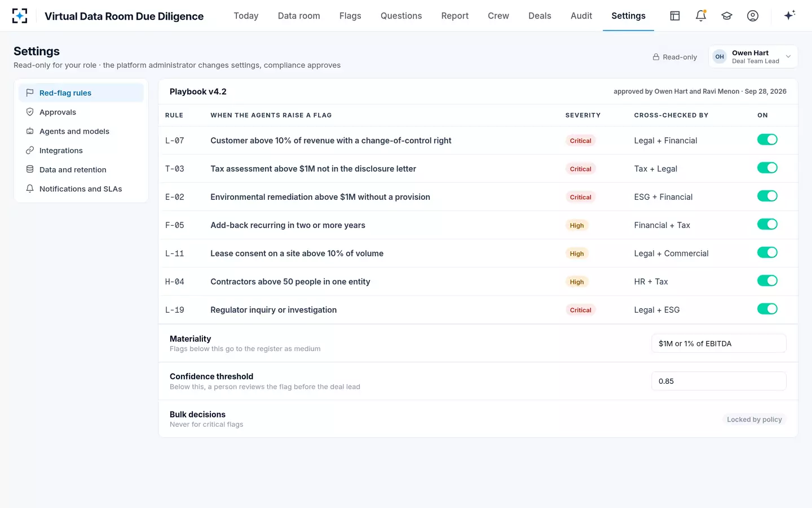
Task: Open the Data room tab
Action: [299, 16]
